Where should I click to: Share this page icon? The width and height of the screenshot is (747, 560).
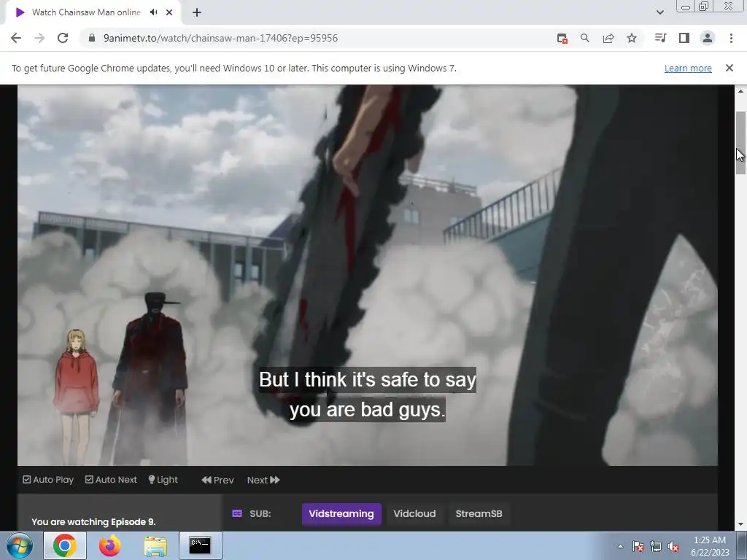608,38
